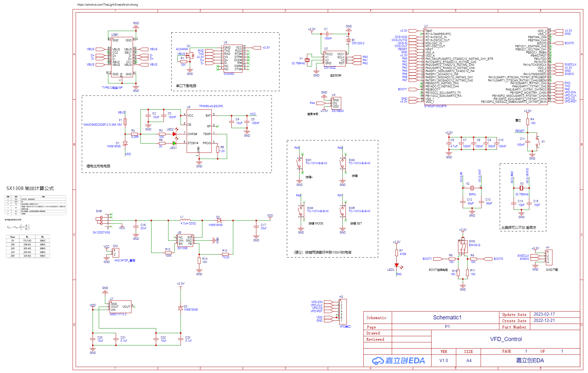Screen dimensions: 588x373
Task: Select the SX1308 chip label under U6
Action: [183, 248]
